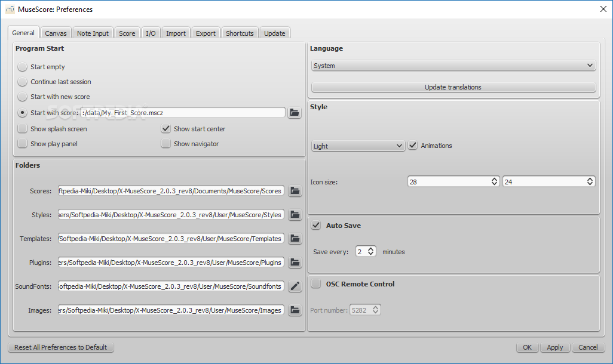
Task: Click the Plugins folder path field
Action: click(x=171, y=263)
